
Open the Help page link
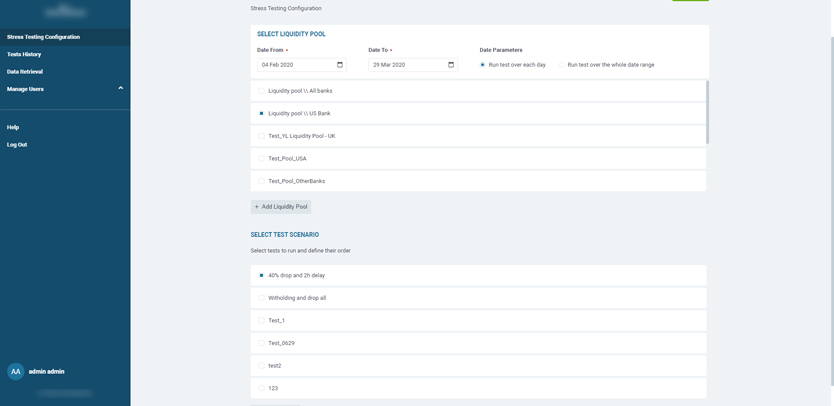pyautogui.click(x=13, y=127)
